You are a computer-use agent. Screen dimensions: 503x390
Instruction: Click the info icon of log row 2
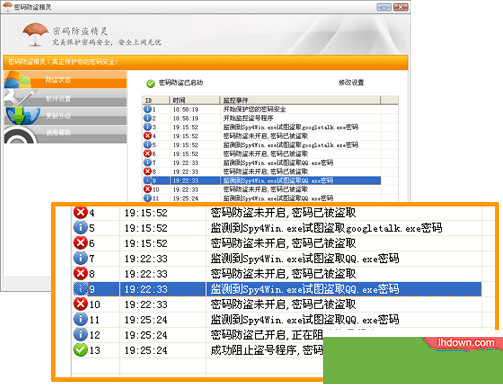click(147, 118)
